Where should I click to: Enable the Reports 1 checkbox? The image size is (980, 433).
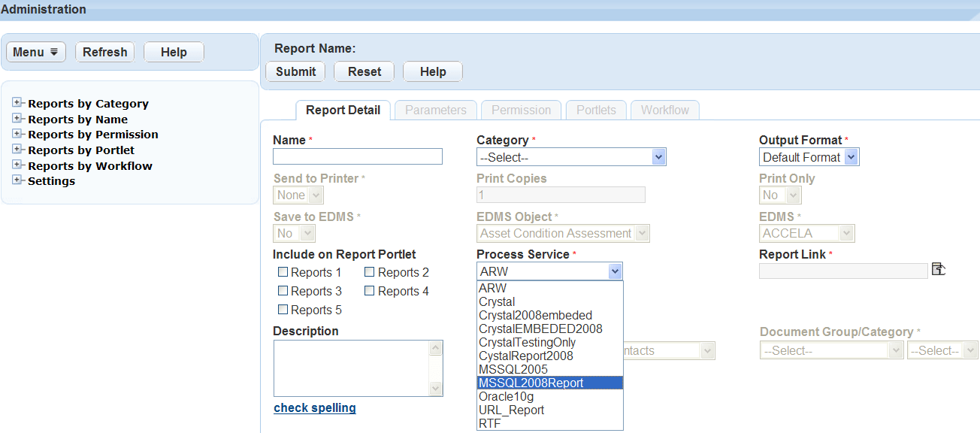(x=283, y=272)
